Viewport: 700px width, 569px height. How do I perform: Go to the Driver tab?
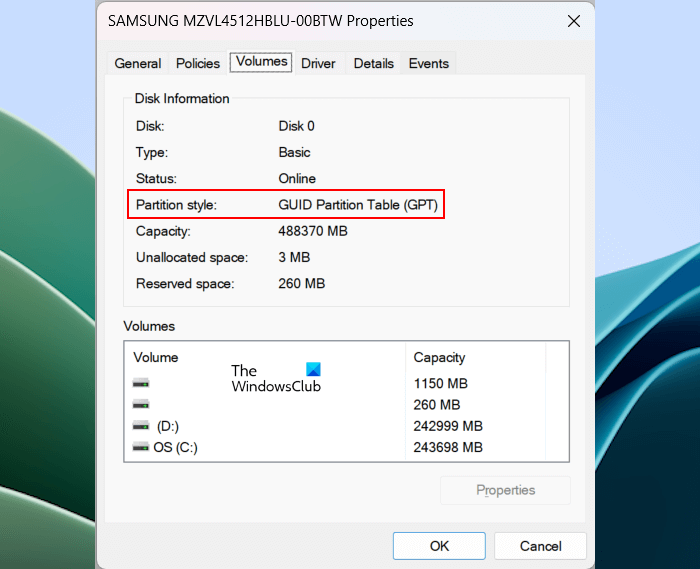click(318, 63)
